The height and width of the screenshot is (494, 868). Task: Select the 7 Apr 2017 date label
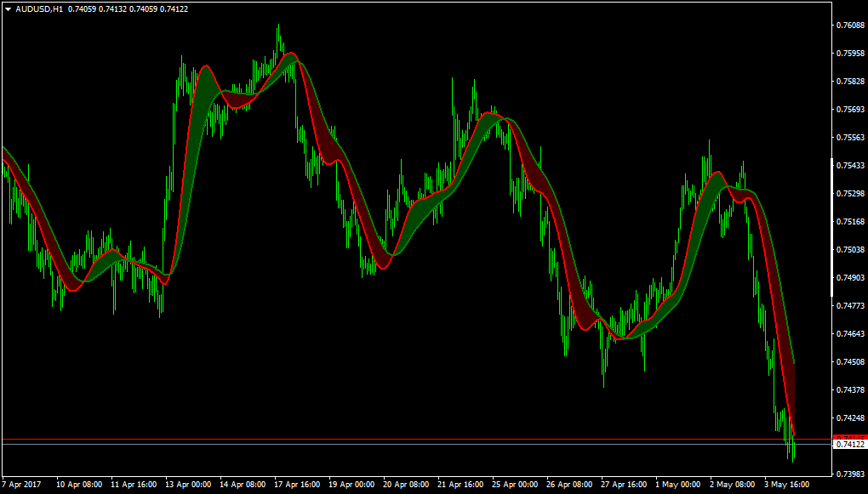point(21,484)
